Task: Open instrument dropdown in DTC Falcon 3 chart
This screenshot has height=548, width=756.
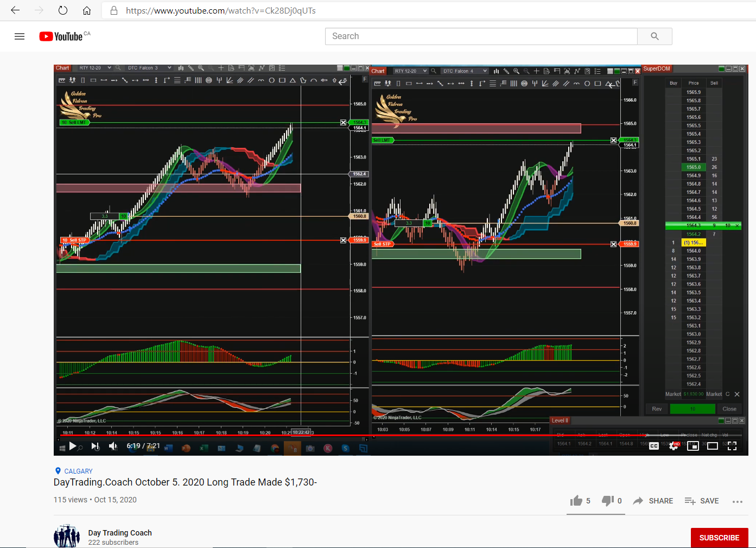Action: (94, 68)
